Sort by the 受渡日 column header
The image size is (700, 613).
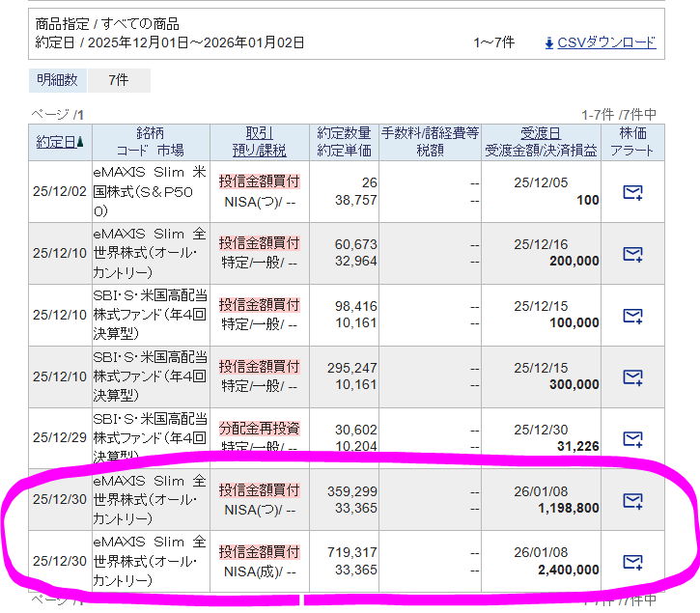541,133
